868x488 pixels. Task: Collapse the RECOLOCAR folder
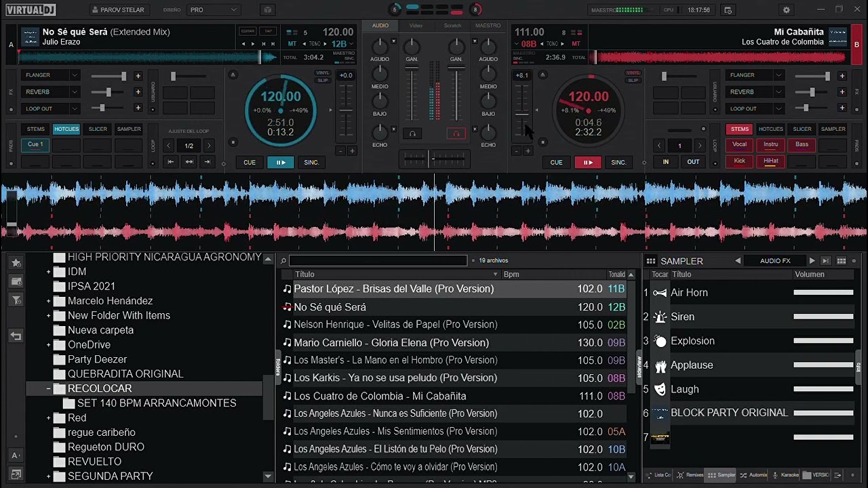click(x=49, y=388)
